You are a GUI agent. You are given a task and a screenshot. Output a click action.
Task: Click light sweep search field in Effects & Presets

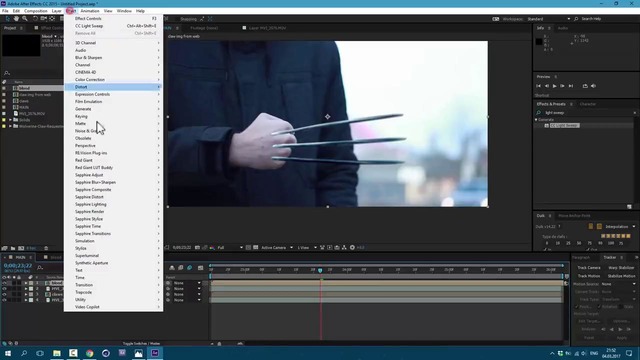click(588, 113)
